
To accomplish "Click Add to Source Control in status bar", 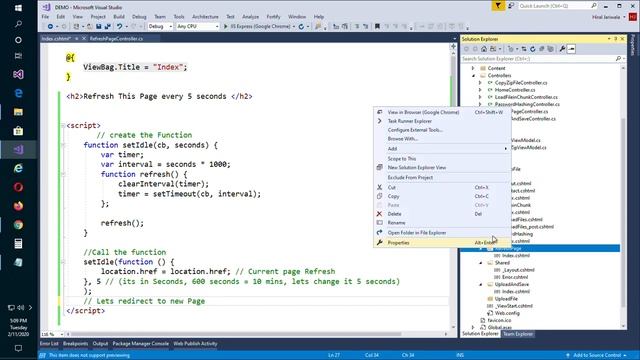I will pyautogui.click(x=596, y=356).
